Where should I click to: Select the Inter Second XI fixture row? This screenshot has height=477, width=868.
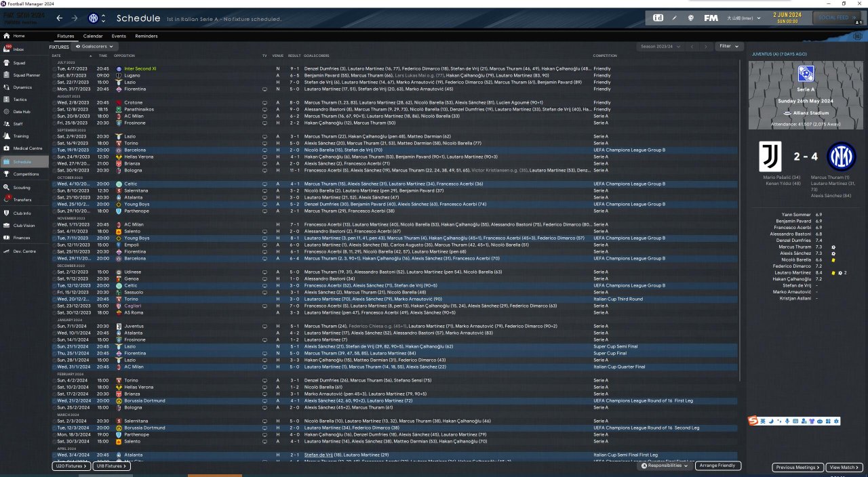pyautogui.click(x=396, y=68)
